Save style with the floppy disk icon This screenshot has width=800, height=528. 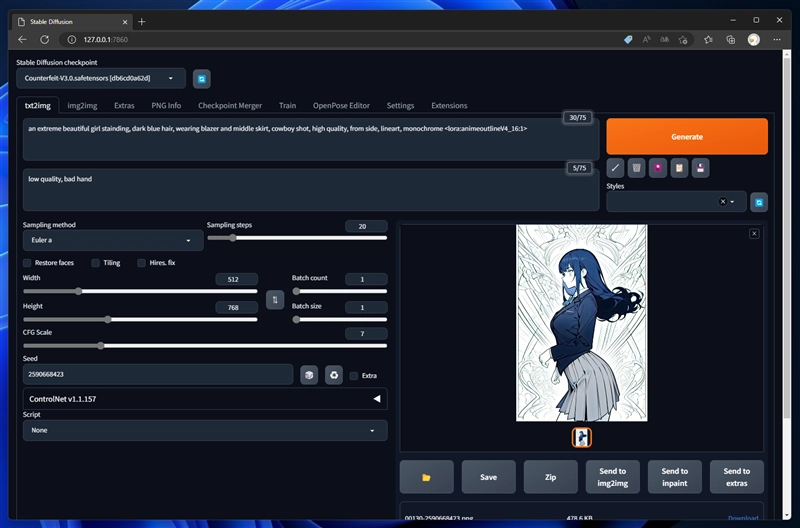click(701, 168)
